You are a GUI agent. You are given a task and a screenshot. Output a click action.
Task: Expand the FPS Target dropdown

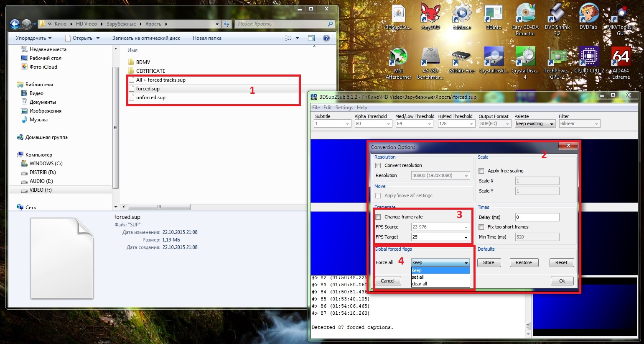coord(440,237)
